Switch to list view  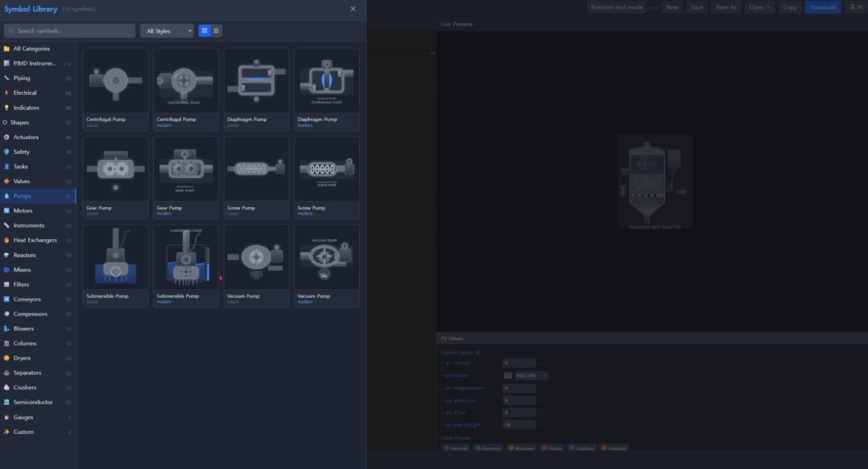[x=216, y=31]
